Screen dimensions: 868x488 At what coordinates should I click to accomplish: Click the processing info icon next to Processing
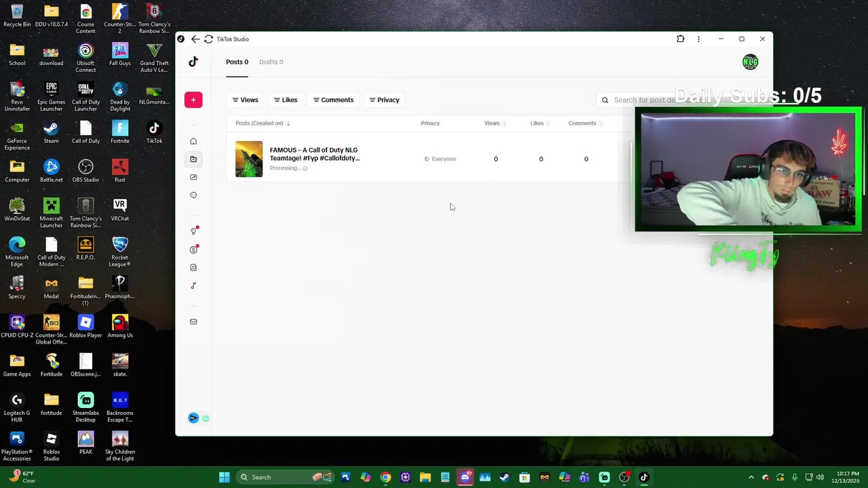tap(305, 168)
